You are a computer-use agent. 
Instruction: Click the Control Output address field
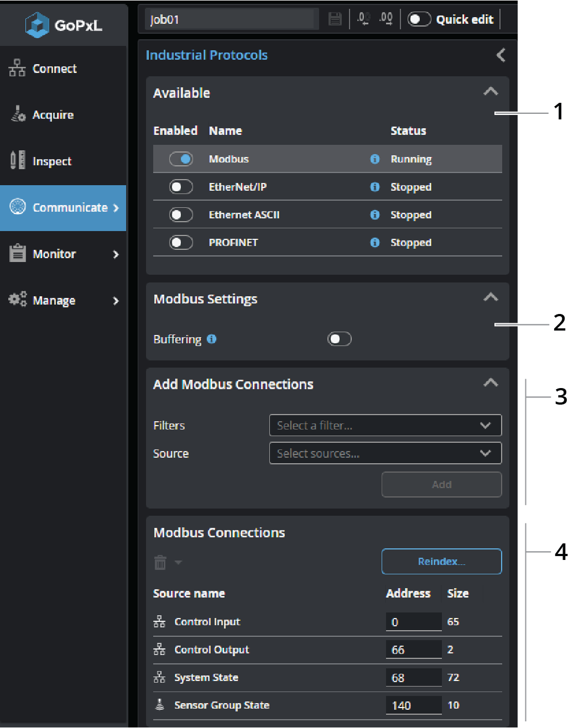point(413,650)
